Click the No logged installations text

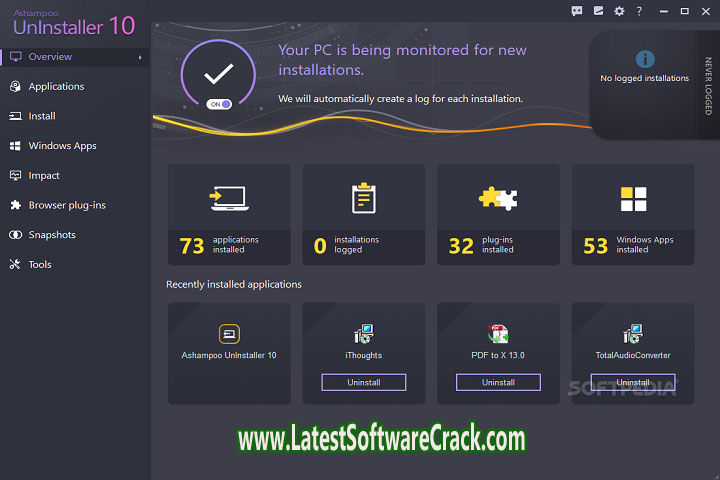point(645,78)
